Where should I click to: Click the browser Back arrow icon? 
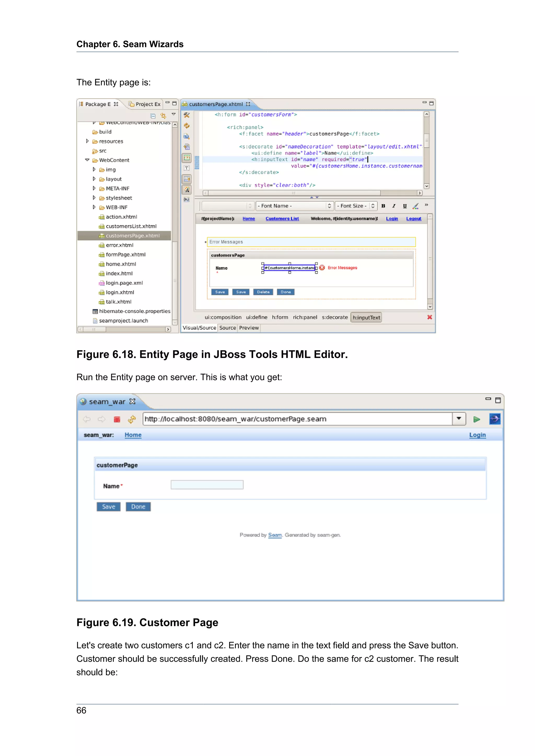(x=87, y=419)
